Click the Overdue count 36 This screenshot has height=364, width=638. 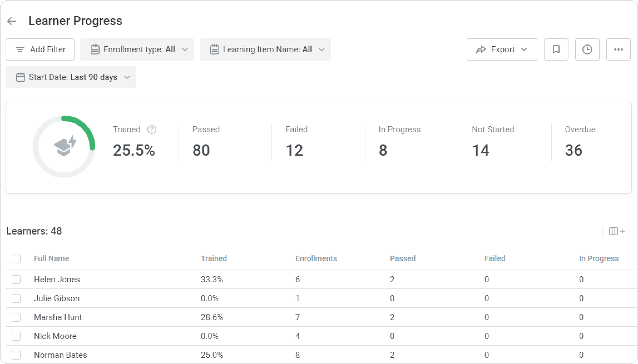click(x=573, y=150)
